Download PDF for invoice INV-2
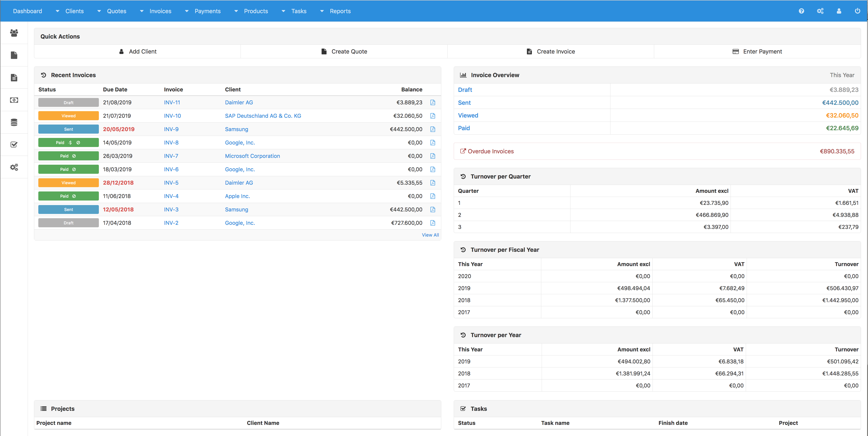868x436 pixels. (433, 223)
